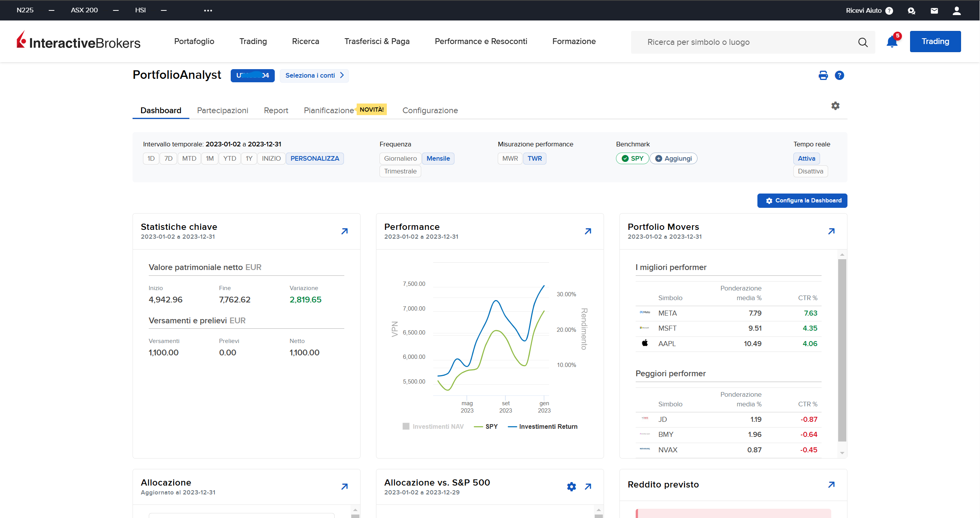Image resolution: width=980 pixels, height=518 pixels.
Task: Open the Trading navigation menu
Action: 253,41
